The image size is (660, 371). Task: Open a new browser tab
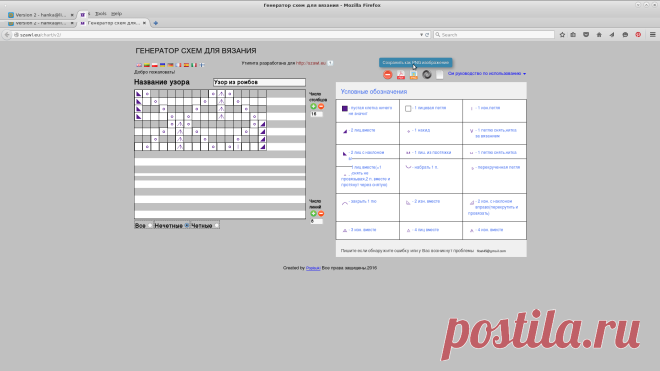click(155, 23)
